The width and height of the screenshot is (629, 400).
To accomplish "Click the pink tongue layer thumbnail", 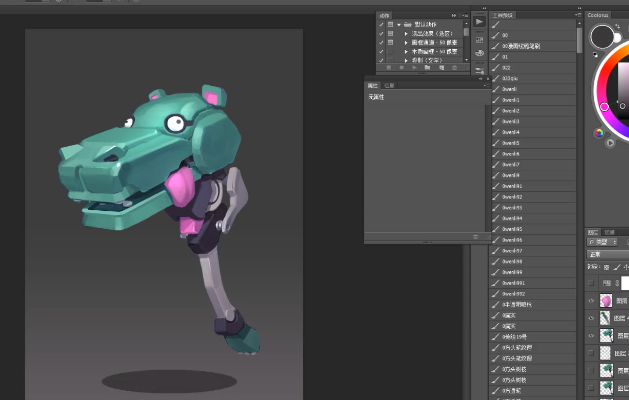I will pyautogui.click(x=606, y=301).
